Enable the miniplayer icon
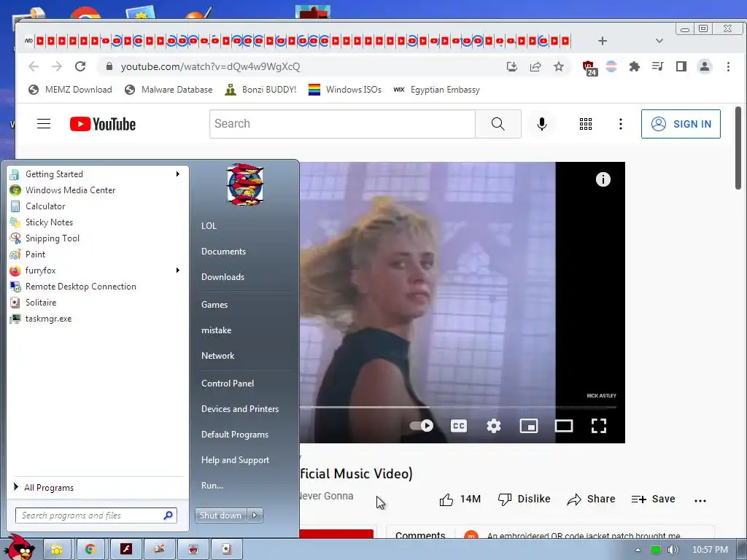 tap(529, 426)
